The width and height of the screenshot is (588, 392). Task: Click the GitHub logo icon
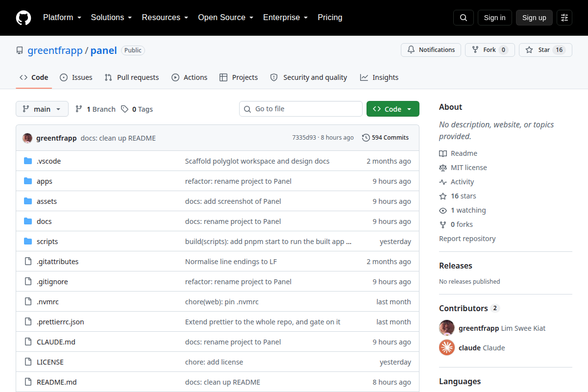pyautogui.click(x=24, y=18)
